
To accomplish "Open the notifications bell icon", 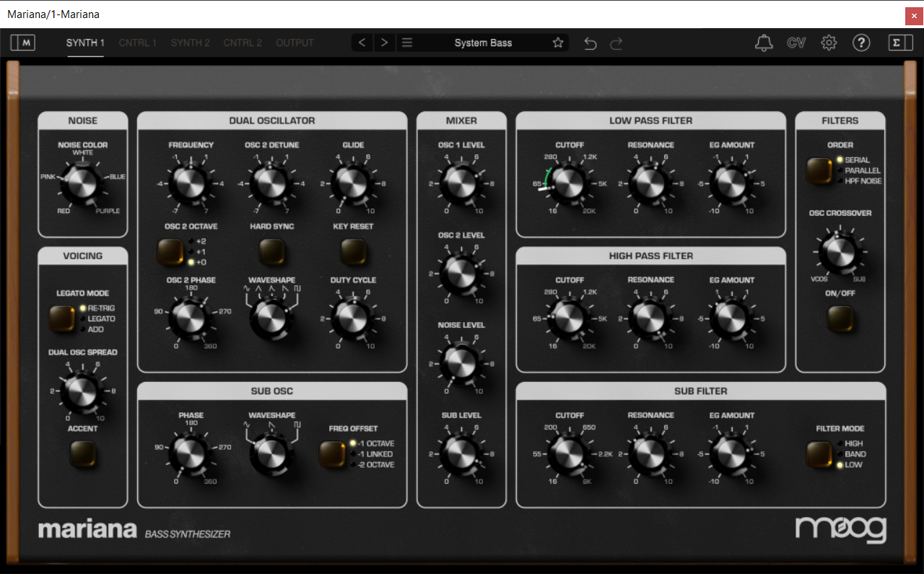I will (x=763, y=43).
